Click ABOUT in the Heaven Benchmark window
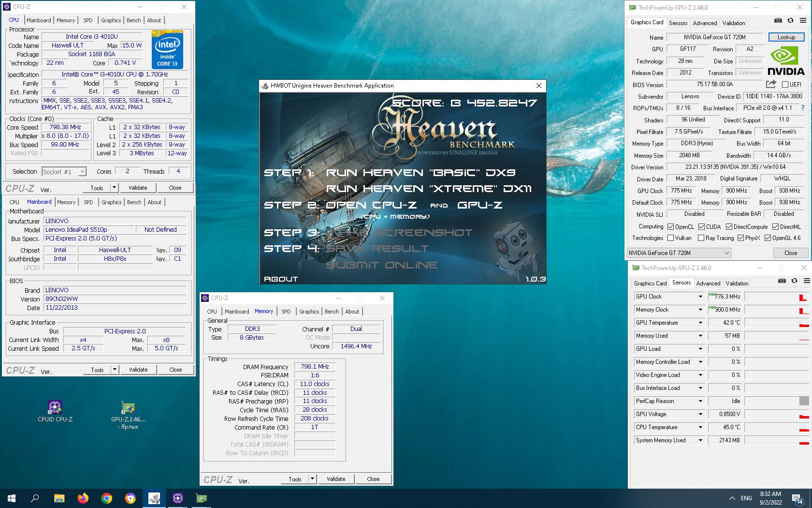Image resolution: width=812 pixels, height=508 pixels. click(x=281, y=279)
